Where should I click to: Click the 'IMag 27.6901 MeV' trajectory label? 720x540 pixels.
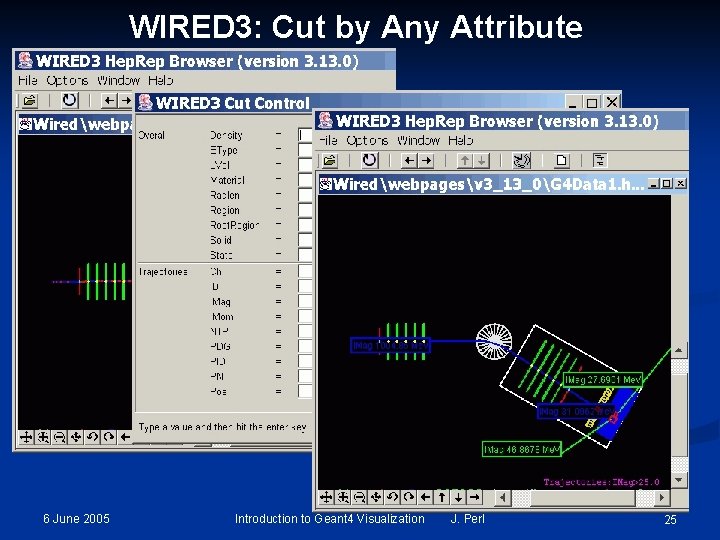click(x=602, y=380)
